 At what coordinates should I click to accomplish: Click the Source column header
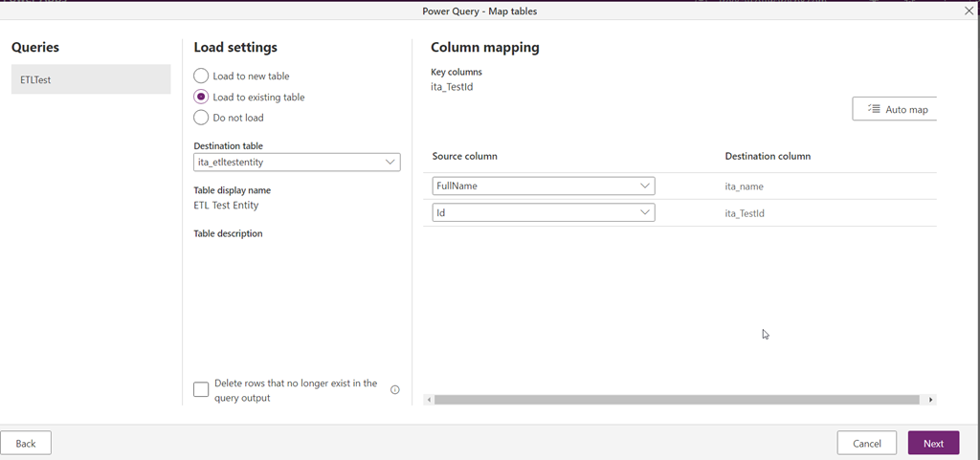(x=464, y=156)
